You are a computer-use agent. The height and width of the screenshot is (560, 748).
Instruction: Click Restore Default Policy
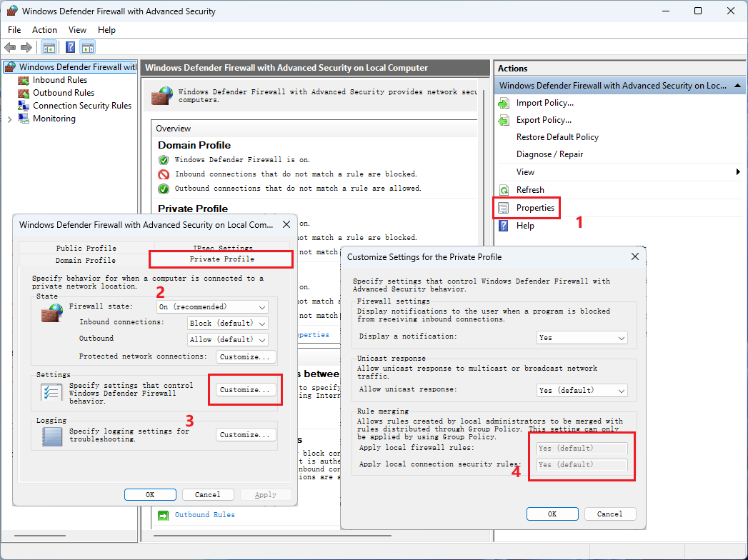(x=557, y=136)
